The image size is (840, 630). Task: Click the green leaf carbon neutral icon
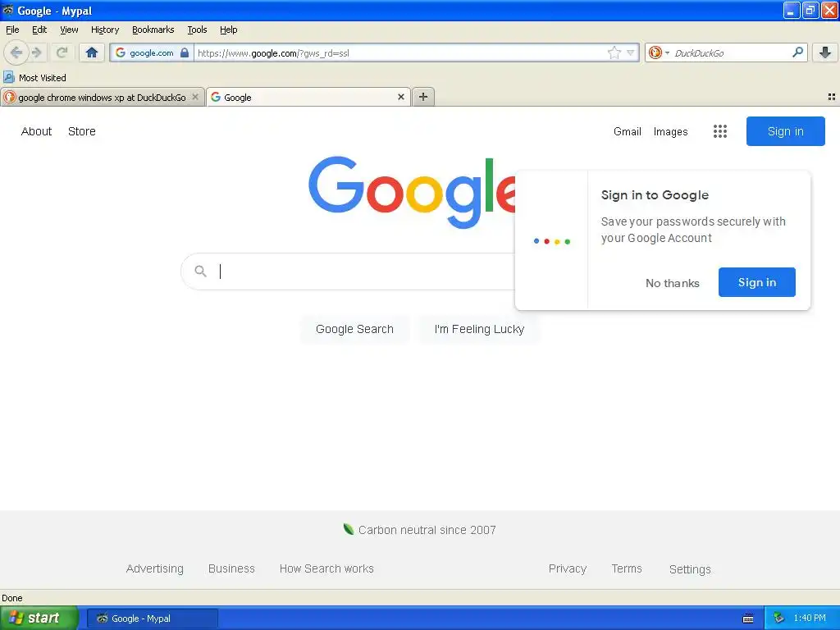(348, 529)
